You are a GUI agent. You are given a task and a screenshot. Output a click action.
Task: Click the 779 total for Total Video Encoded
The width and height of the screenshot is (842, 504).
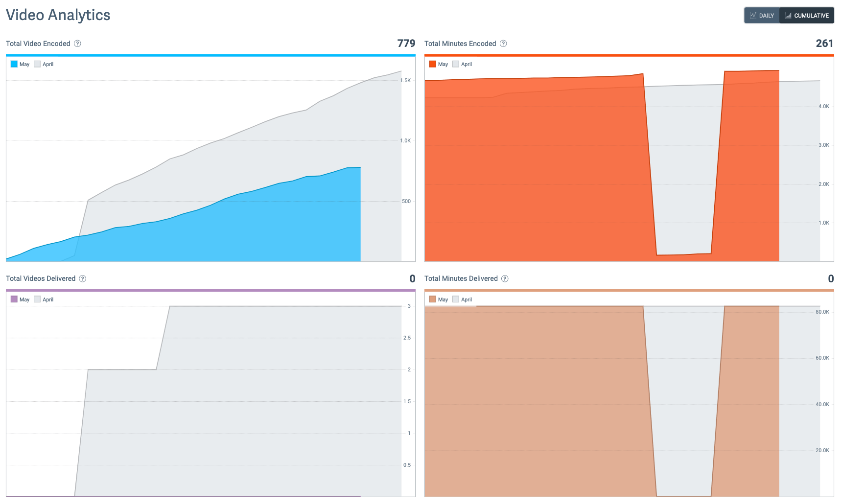[406, 43]
